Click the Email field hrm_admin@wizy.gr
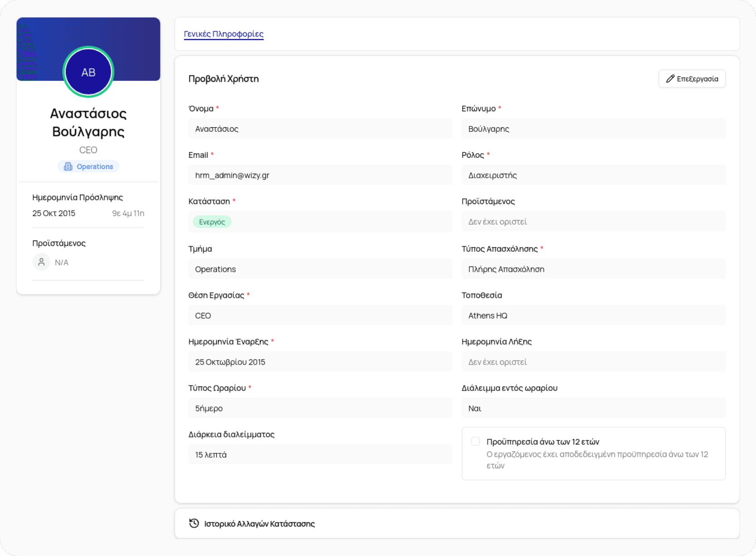Screen dimensions: 756x556 (x=320, y=175)
